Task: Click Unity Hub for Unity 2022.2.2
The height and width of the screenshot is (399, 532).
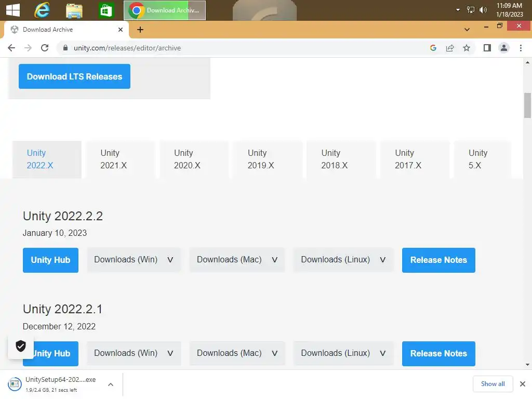Action: [x=50, y=260]
